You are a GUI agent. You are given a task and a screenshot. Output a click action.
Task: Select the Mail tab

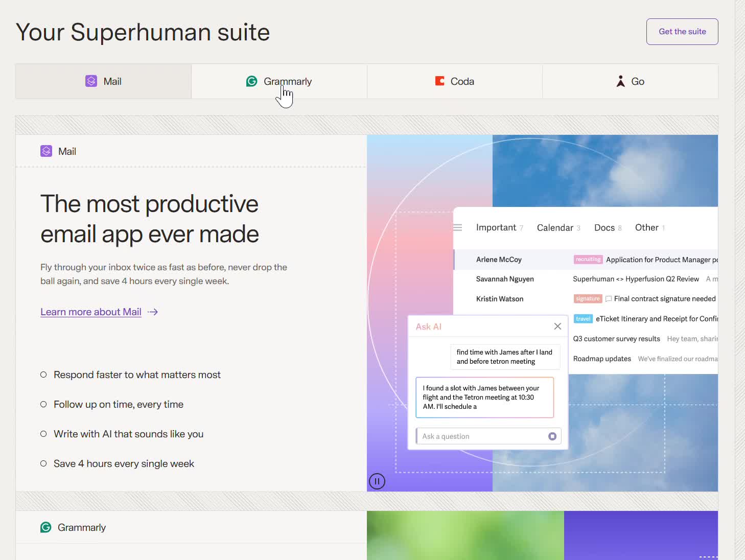[x=104, y=81]
